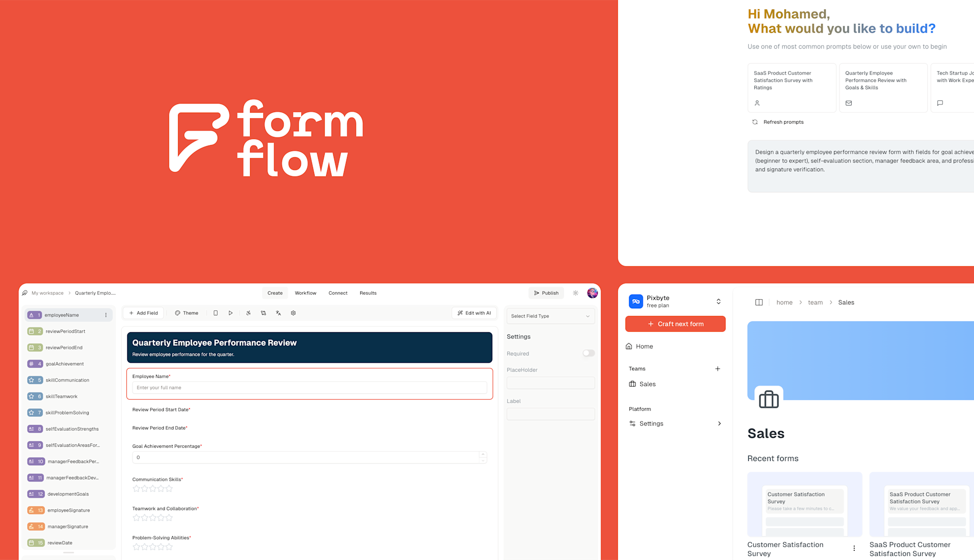Open the Theme button
The height and width of the screenshot is (560, 974).
tap(187, 313)
